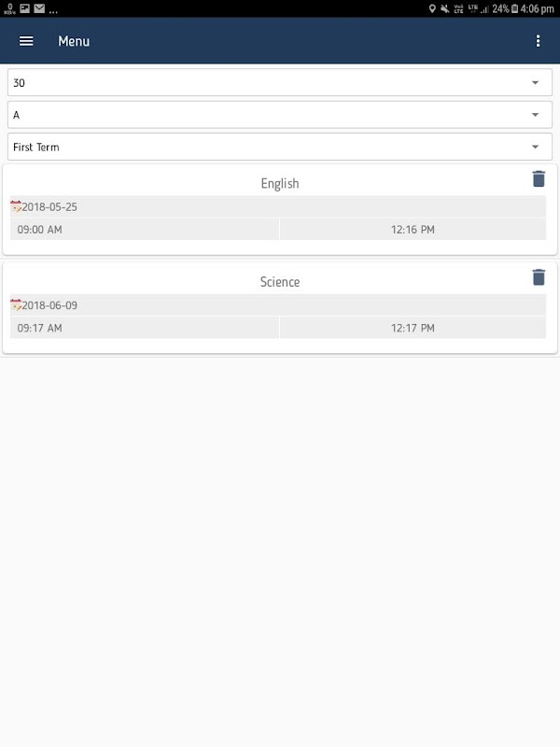The image size is (560, 747).
Task: Select the English exam date 2018-05-25
Action: click(x=50, y=207)
